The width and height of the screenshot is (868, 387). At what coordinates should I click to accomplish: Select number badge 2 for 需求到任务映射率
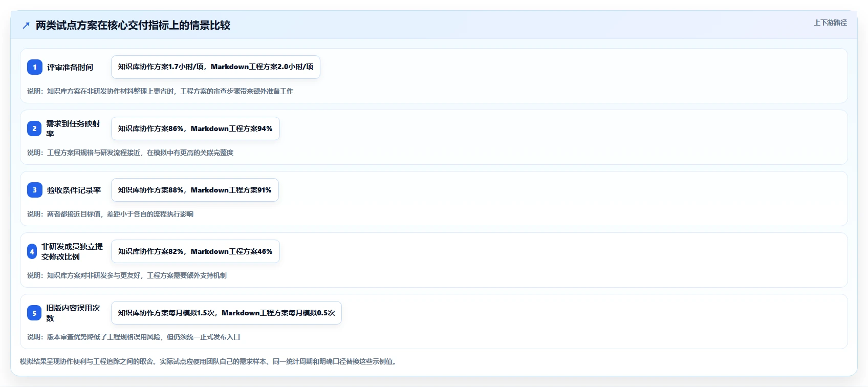click(x=34, y=128)
